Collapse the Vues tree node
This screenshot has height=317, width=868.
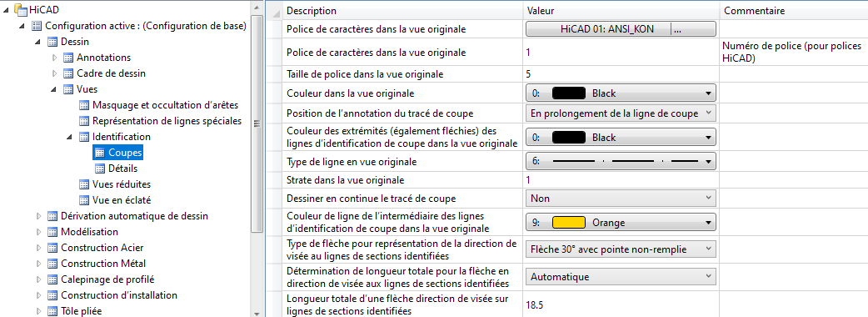[54, 89]
